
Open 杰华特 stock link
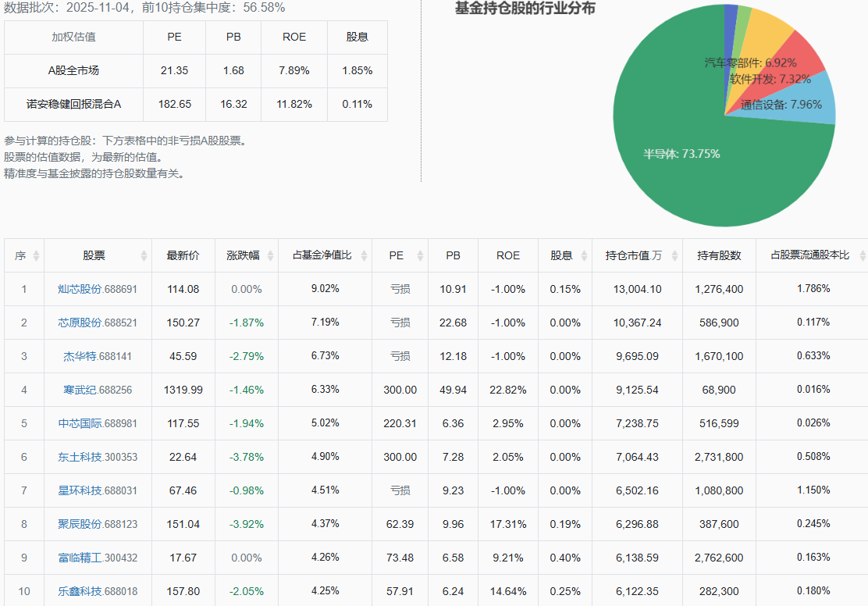tap(80, 356)
